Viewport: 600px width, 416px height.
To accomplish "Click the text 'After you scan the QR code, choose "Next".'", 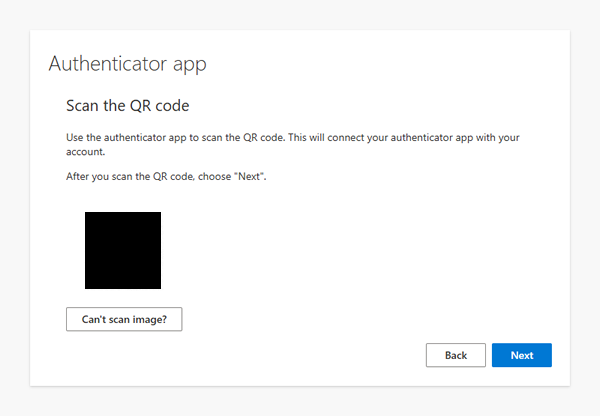I will 166,176.
